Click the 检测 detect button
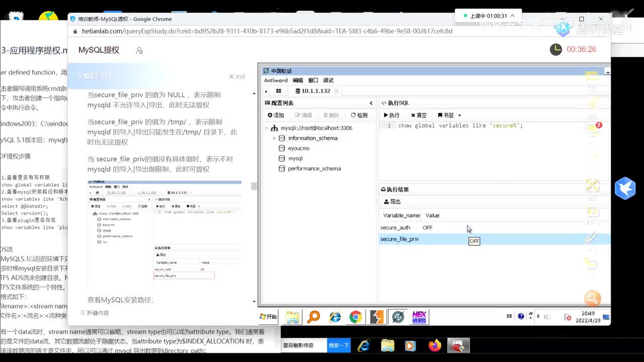This screenshot has height=362, width=644. coord(359,115)
